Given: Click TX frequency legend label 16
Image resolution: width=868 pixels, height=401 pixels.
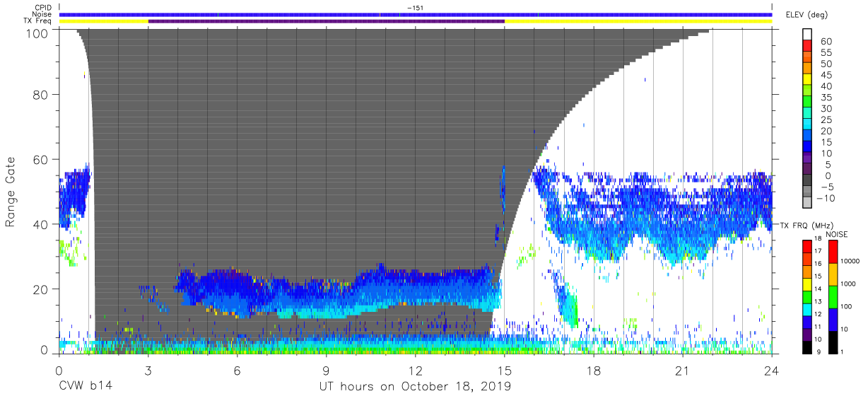Looking at the screenshot, I should tap(818, 264).
